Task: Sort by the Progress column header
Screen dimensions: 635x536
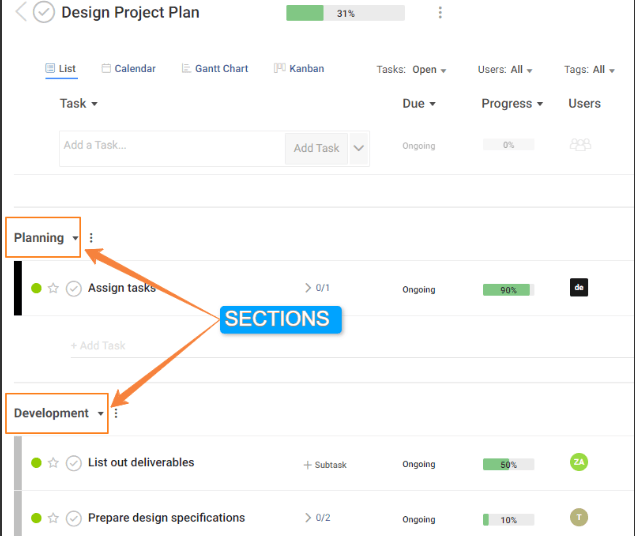Action: pyautogui.click(x=512, y=104)
